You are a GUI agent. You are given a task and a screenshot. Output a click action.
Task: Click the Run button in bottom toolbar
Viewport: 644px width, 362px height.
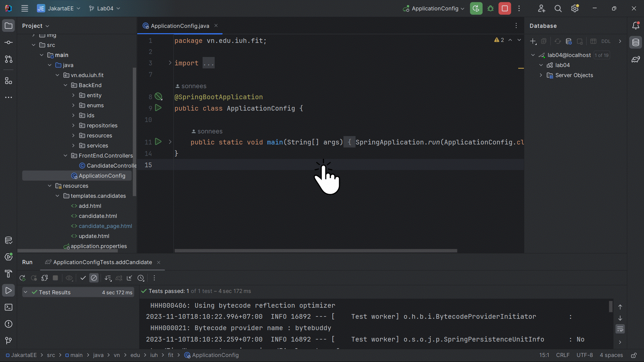click(8, 290)
